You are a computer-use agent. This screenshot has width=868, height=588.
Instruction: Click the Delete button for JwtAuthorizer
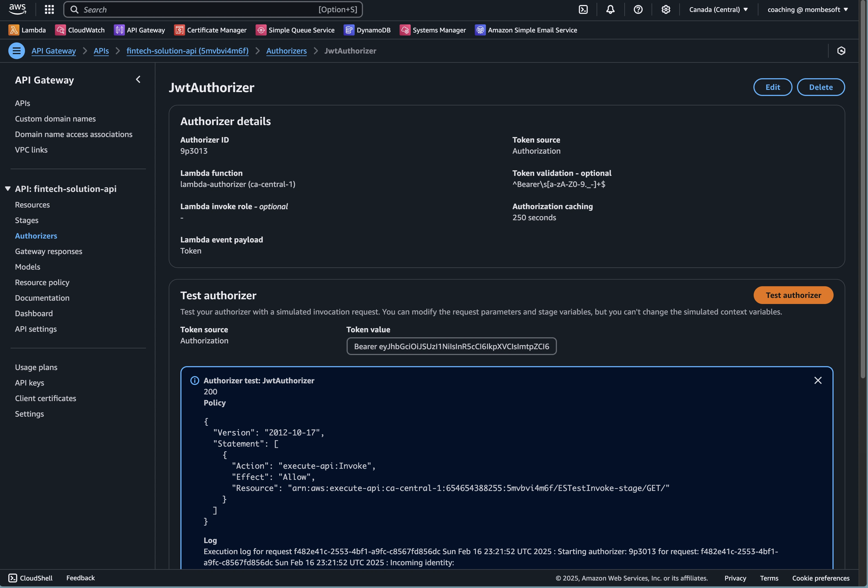[821, 87]
